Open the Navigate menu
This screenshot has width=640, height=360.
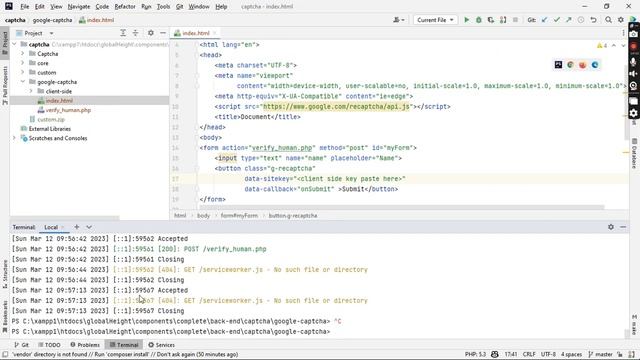point(79,7)
